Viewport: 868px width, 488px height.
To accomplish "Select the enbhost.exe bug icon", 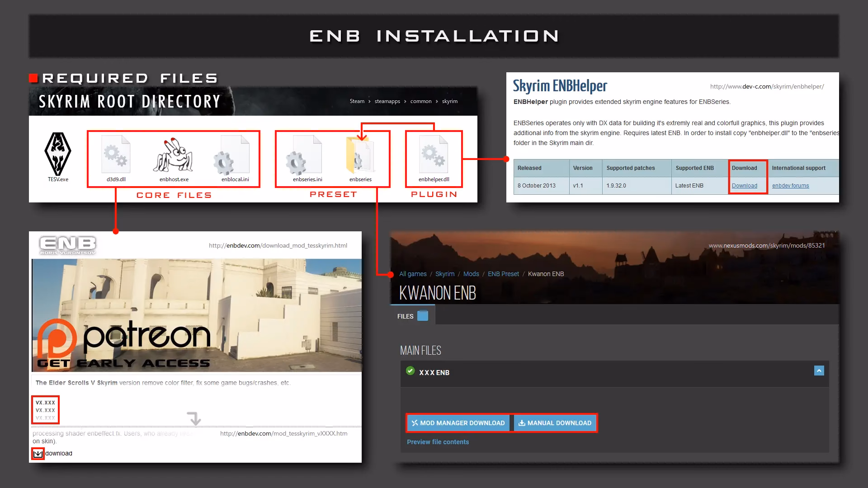I will pos(174,156).
